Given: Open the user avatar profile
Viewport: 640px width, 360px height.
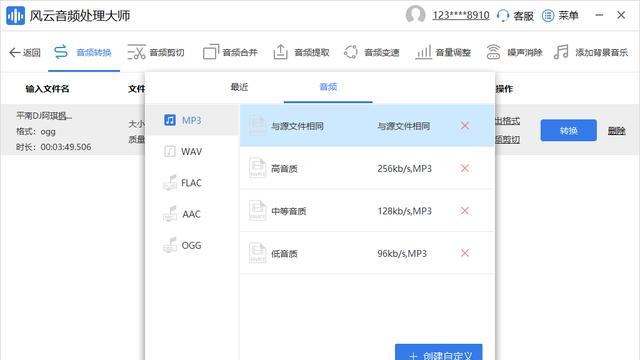Looking at the screenshot, I should pos(416,15).
